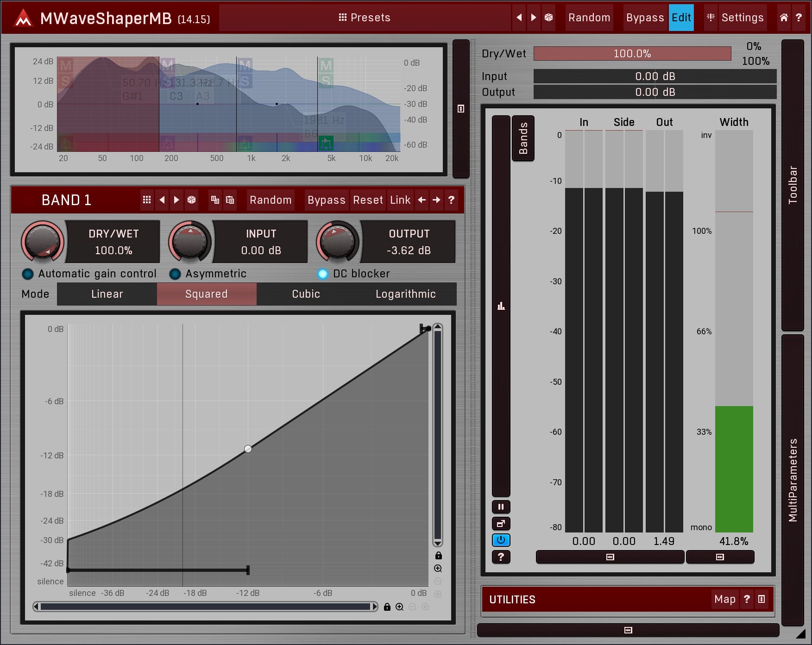Select the Cubic mode
The image size is (812, 645).
coord(306,294)
